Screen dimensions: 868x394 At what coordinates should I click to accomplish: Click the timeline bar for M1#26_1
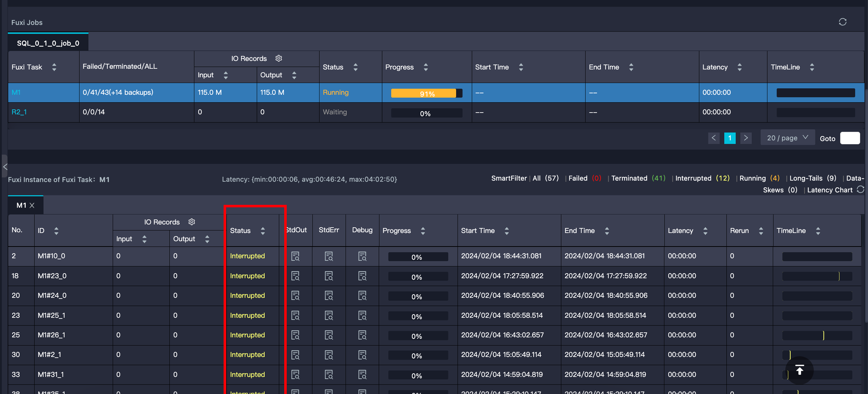tap(817, 335)
